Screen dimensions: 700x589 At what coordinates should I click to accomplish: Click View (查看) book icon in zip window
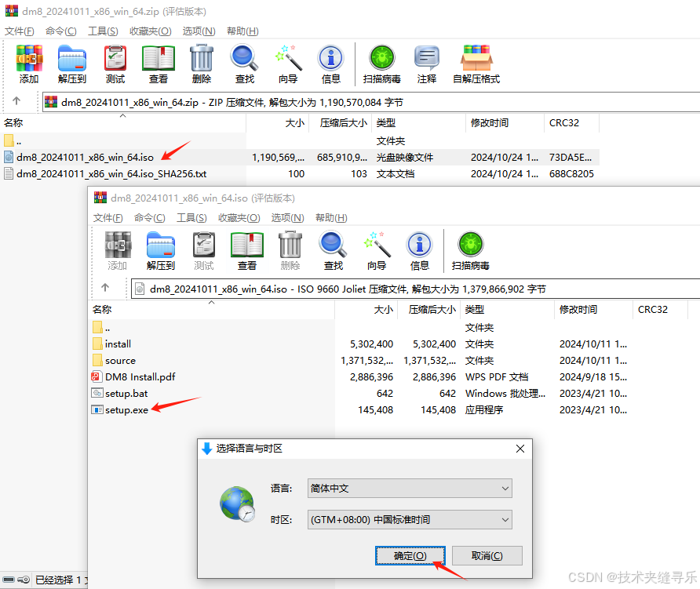coord(159,64)
